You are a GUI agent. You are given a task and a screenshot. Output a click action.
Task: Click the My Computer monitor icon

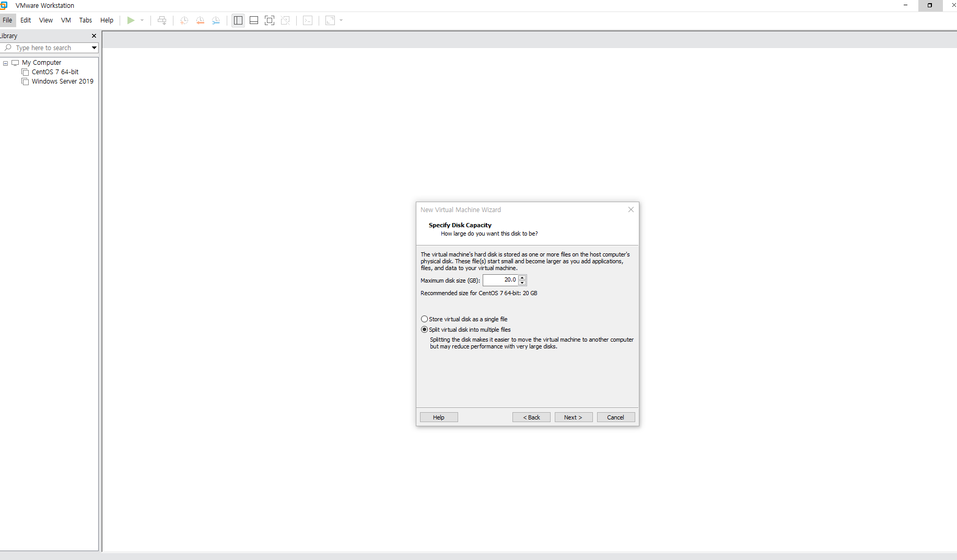click(15, 63)
